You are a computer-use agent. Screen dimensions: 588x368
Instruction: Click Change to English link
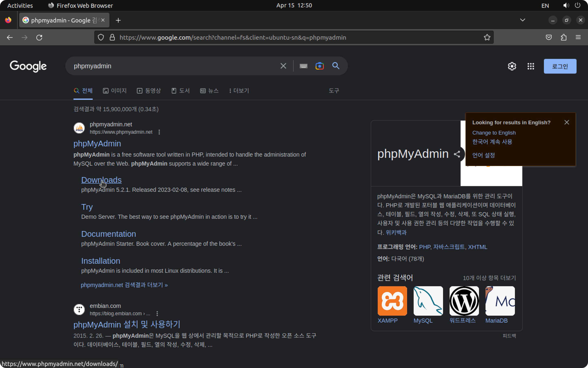tap(494, 133)
